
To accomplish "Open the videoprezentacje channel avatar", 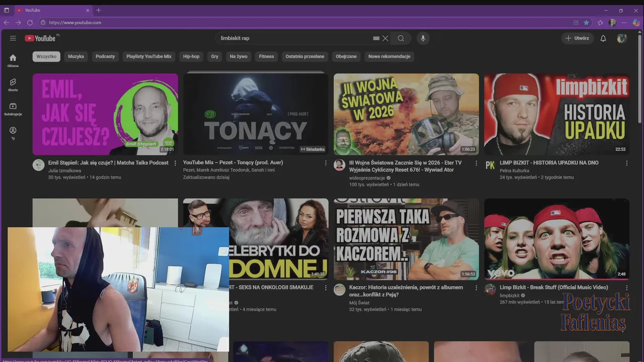I will tap(340, 165).
